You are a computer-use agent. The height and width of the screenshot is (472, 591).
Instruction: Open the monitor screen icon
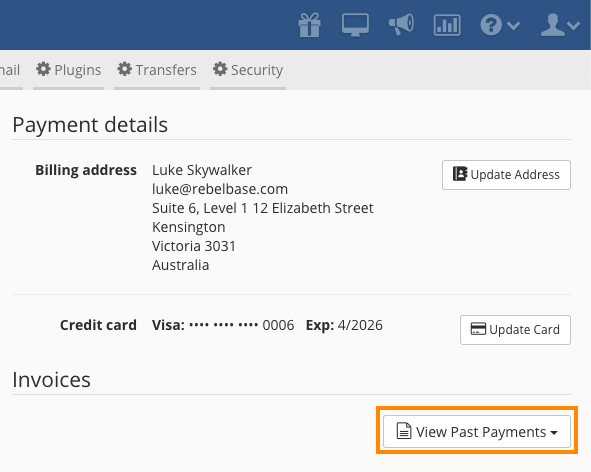click(355, 25)
